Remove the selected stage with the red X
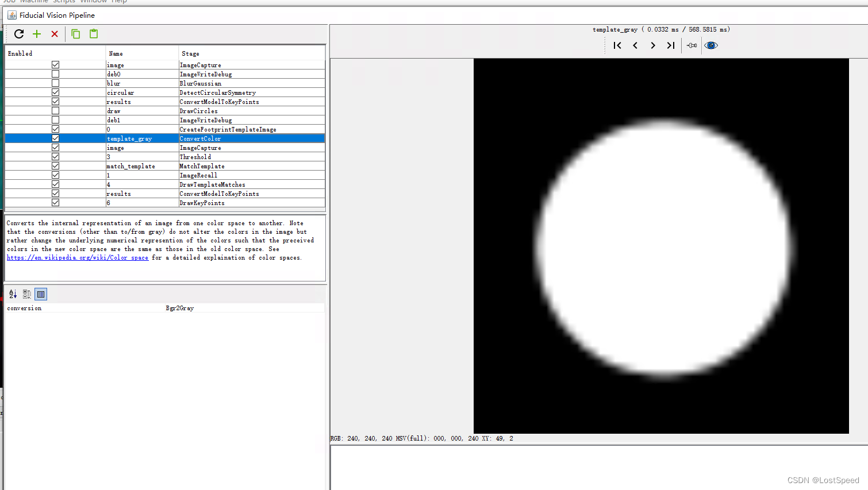Viewport: 868px width, 490px height. coord(55,34)
